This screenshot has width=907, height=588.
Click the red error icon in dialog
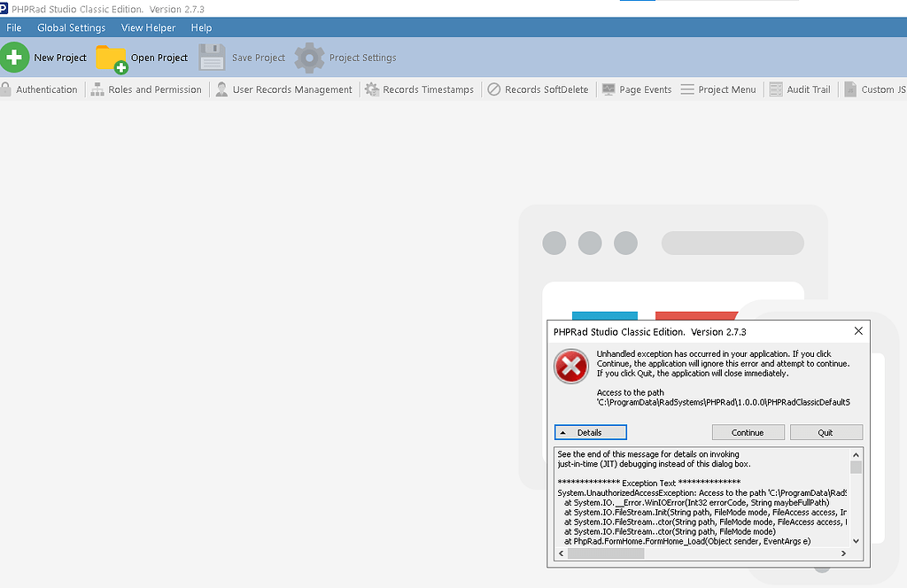[571, 366]
